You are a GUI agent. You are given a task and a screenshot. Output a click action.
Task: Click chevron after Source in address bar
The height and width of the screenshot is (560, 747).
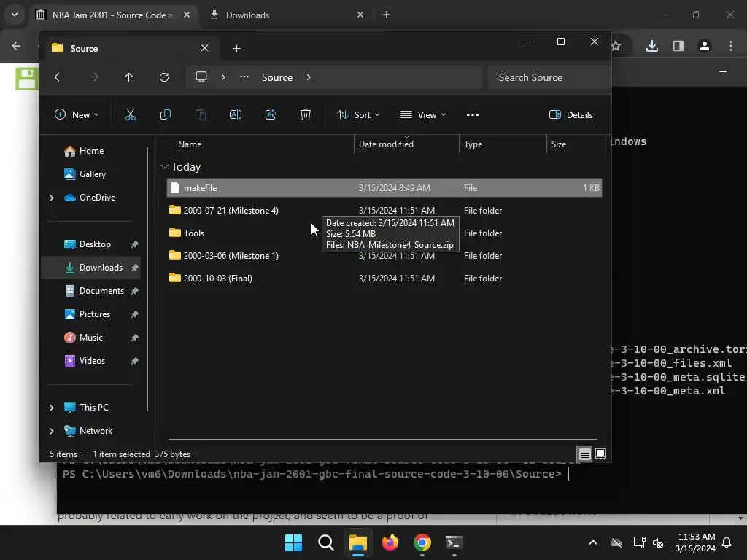pyautogui.click(x=309, y=77)
